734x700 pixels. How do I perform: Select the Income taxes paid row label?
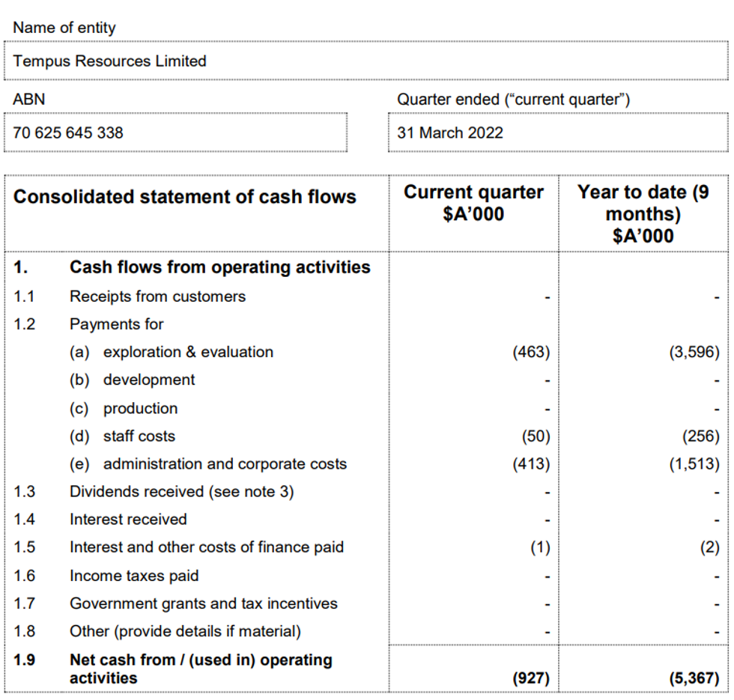[134, 576]
